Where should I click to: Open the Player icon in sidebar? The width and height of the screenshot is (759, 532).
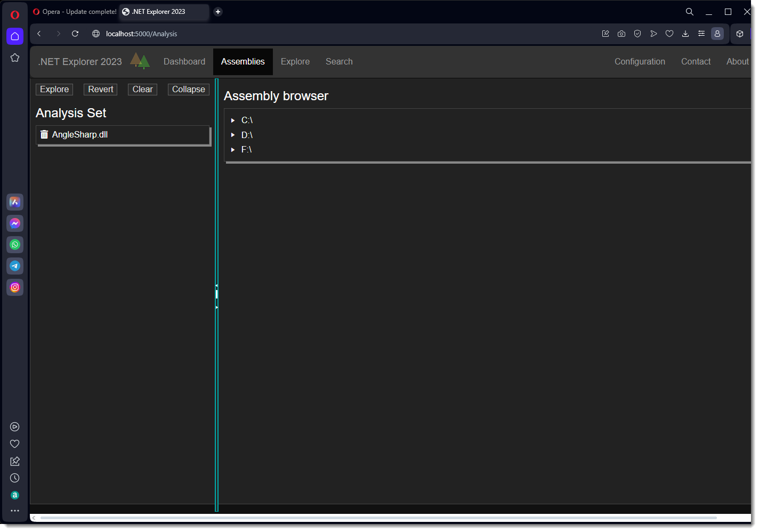click(15, 427)
